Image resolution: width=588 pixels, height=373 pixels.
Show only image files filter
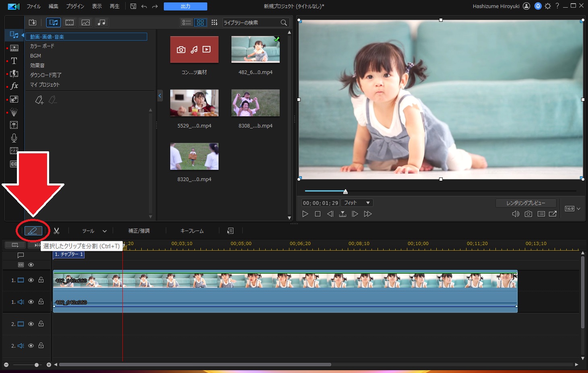tap(86, 23)
